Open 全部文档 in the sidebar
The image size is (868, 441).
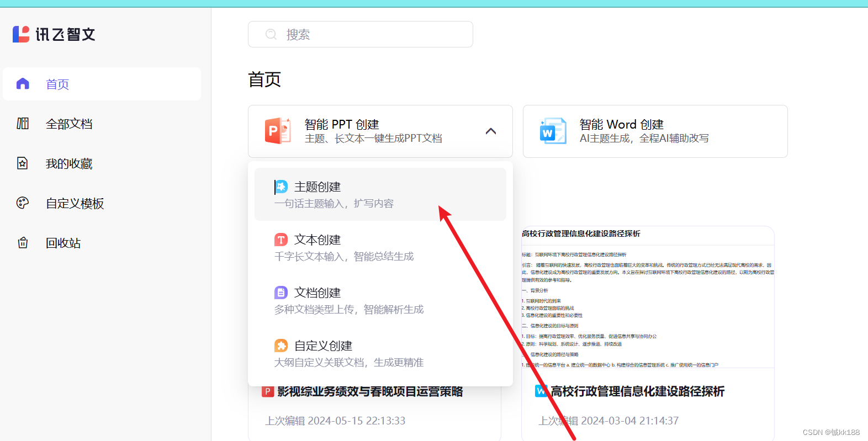pos(102,124)
